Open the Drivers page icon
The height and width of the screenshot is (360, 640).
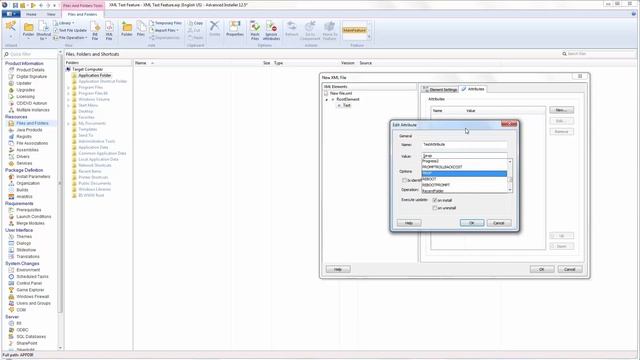(11, 157)
